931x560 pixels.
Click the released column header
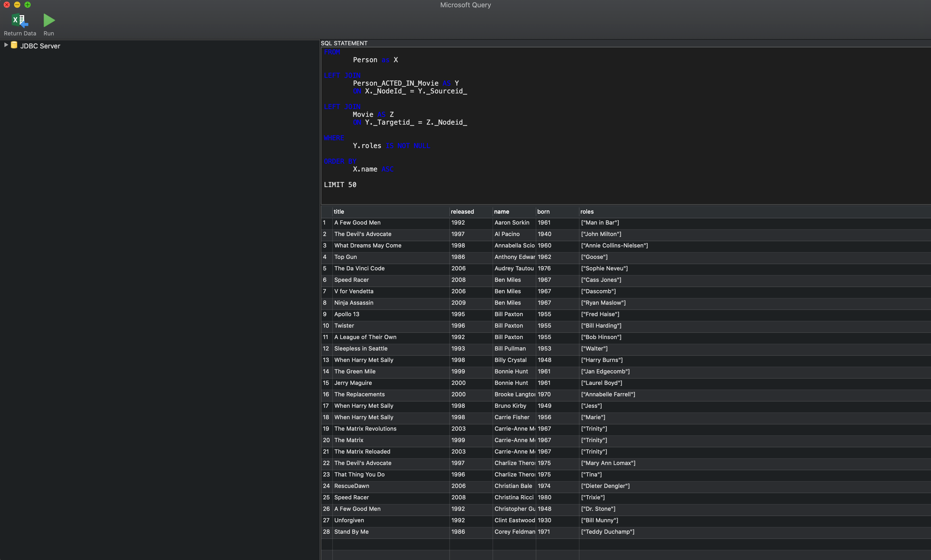[x=471, y=212]
